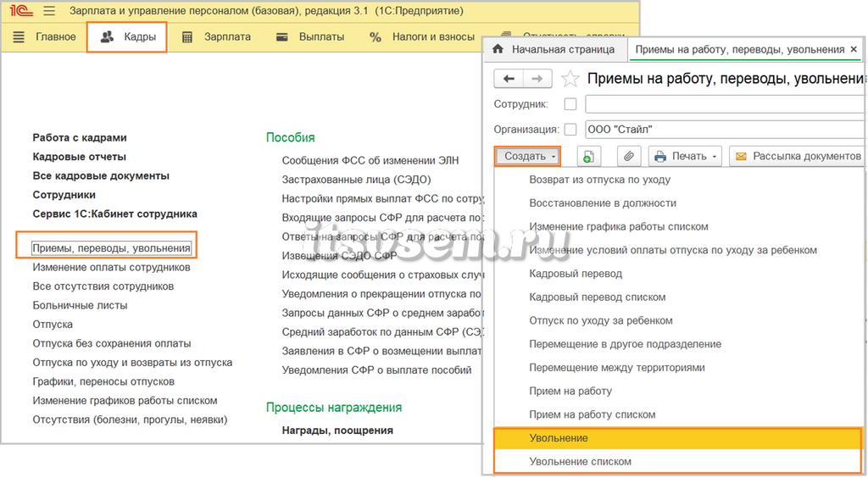The width and height of the screenshot is (868, 478).
Task: Open attached files with the paperclip icon
Action: click(628, 157)
